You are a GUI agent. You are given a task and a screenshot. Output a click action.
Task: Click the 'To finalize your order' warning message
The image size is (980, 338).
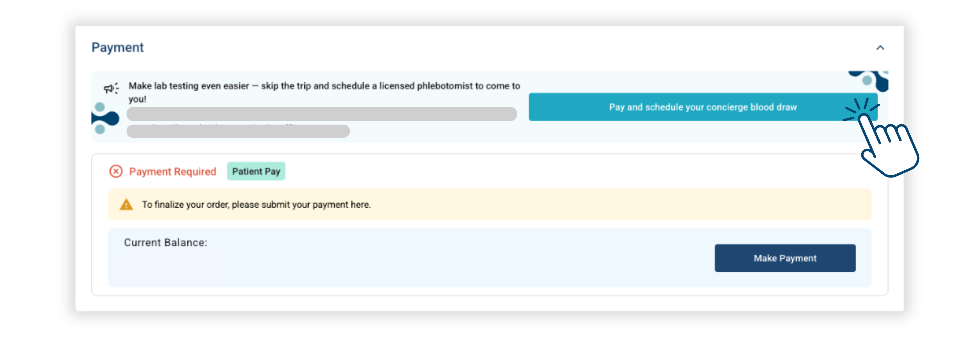click(x=256, y=205)
